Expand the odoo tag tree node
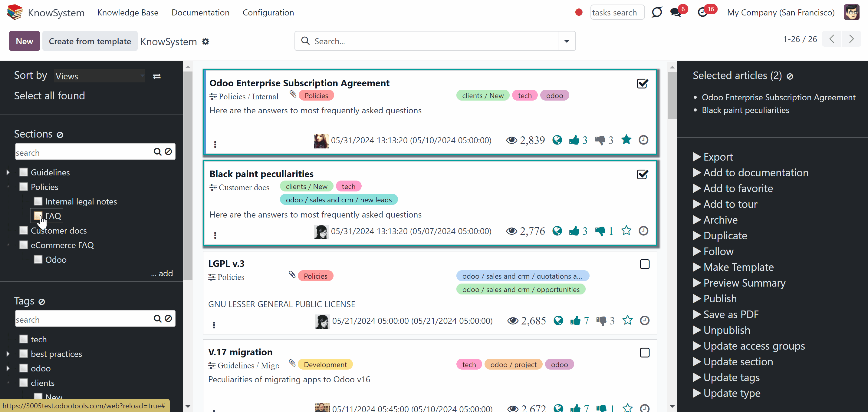 click(x=8, y=368)
